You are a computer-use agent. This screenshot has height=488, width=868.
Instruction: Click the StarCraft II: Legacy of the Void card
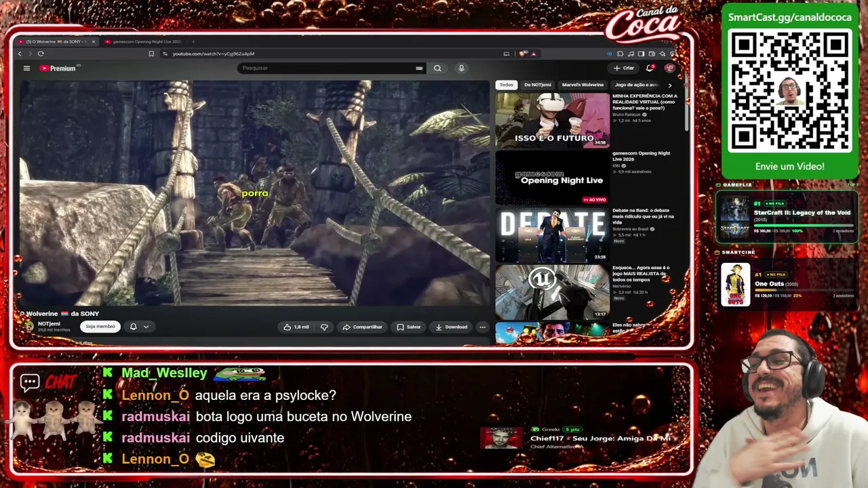click(x=787, y=217)
